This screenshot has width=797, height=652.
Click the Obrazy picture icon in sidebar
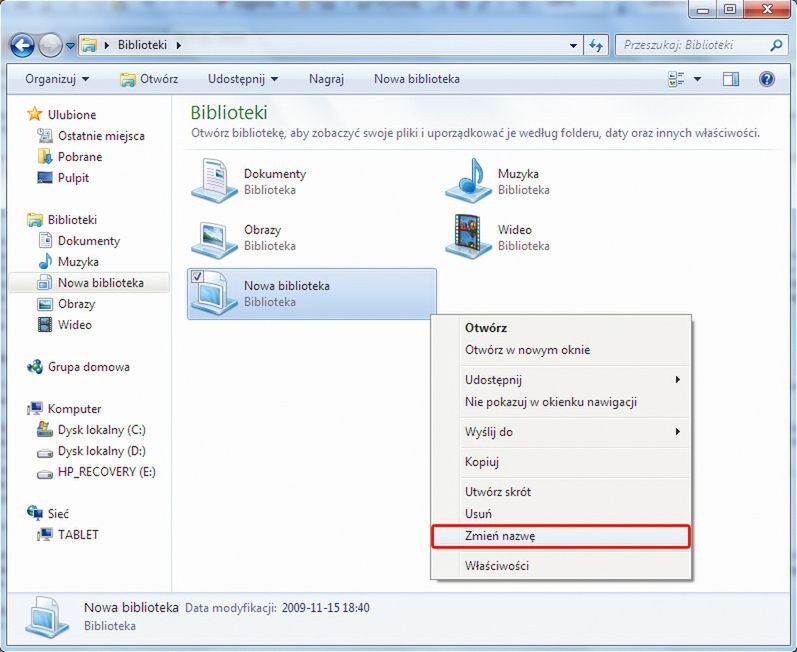[x=45, y=304]
